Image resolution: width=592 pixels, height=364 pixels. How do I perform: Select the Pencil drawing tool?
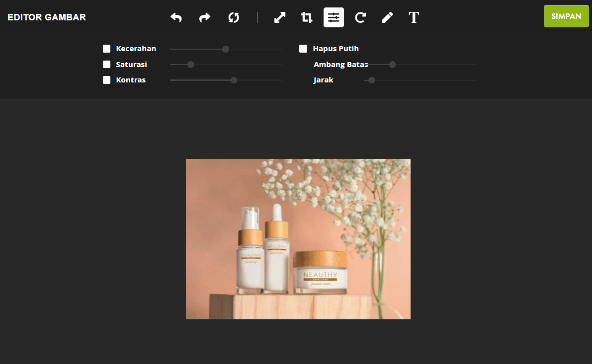click(387, 17)
